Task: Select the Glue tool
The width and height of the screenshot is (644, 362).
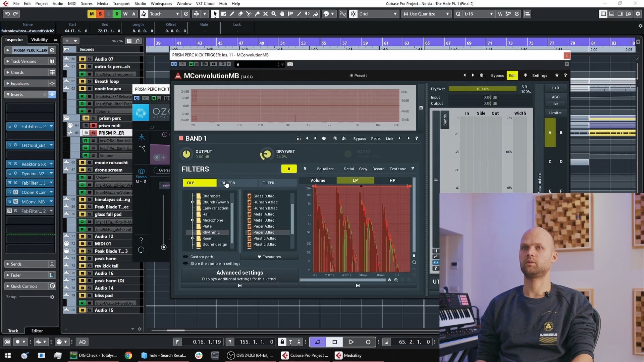Action: point(257,14)
